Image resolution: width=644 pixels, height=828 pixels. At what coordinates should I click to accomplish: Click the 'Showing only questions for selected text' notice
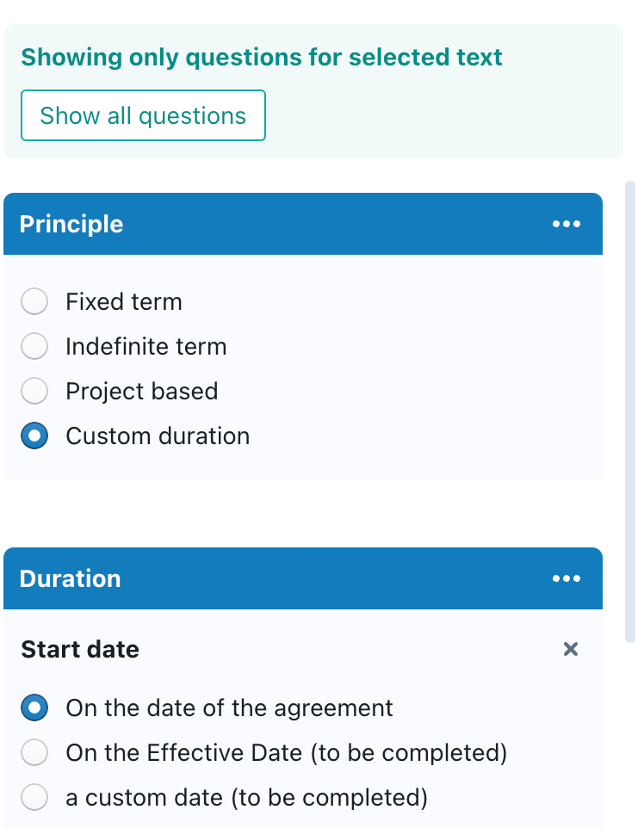coord(262,58)
